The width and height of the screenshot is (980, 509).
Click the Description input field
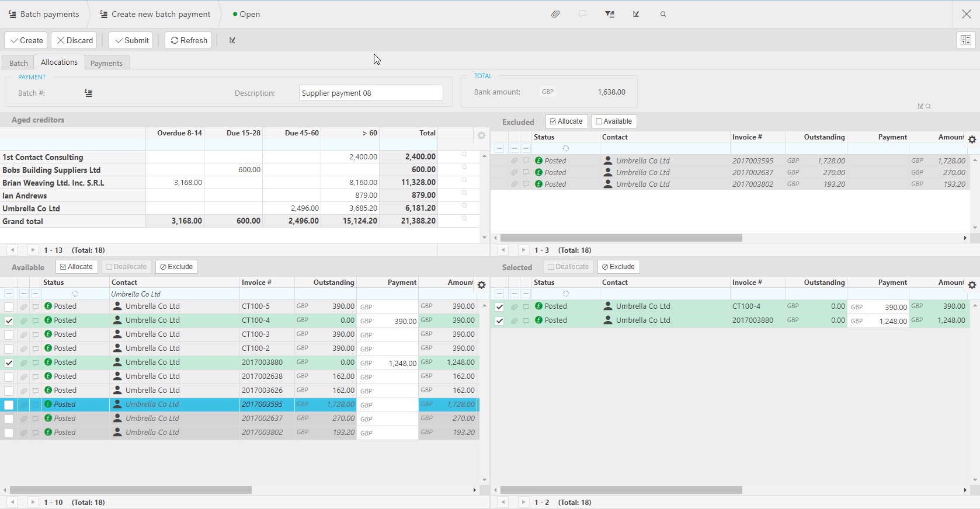(x=371, y=93)
